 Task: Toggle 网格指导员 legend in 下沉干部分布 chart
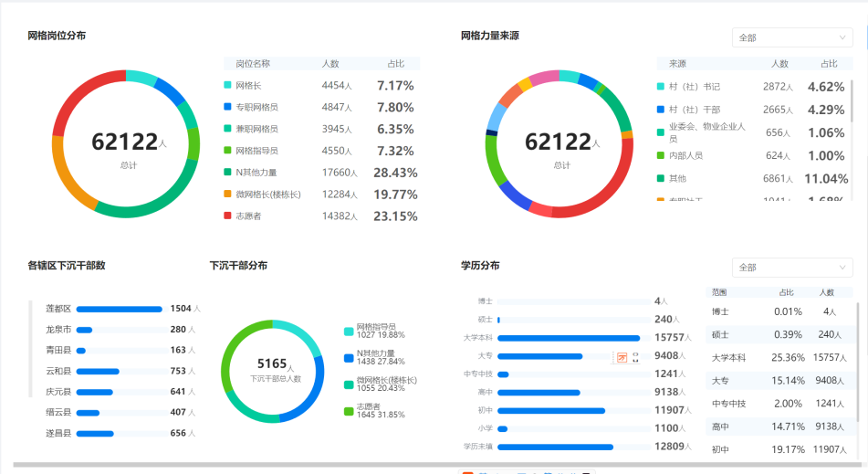(x=349, y=332)
